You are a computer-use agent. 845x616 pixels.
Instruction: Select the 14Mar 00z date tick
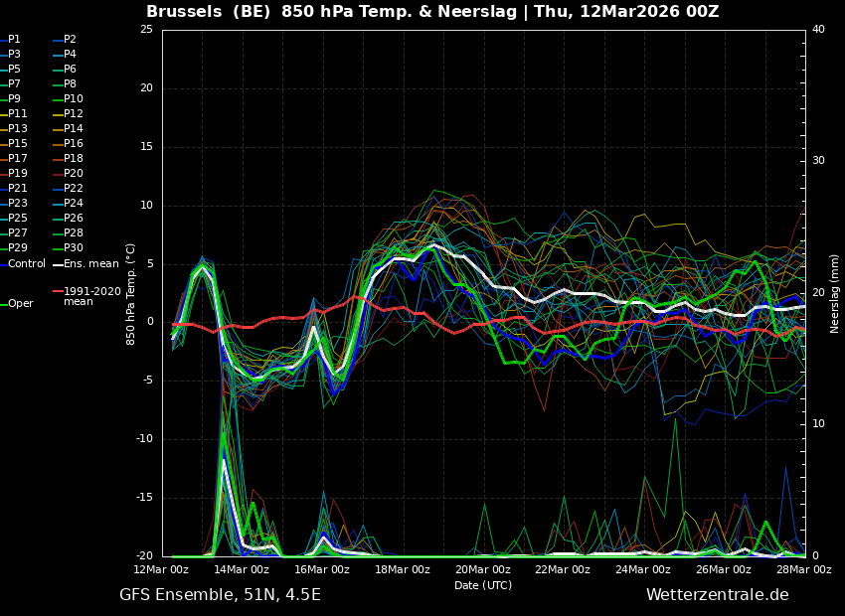242,570
